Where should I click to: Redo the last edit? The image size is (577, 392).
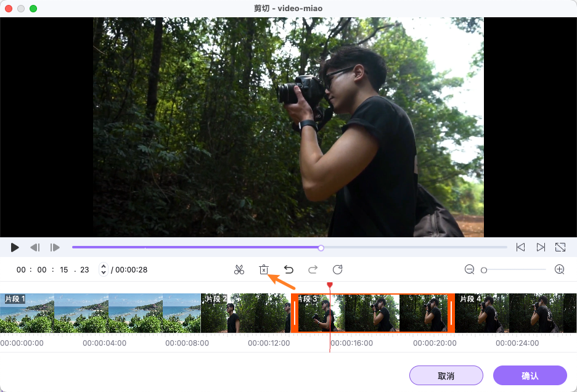(x=313, y=269)
